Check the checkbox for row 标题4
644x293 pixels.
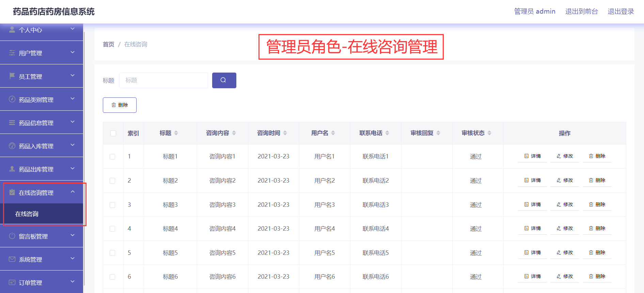112,229
